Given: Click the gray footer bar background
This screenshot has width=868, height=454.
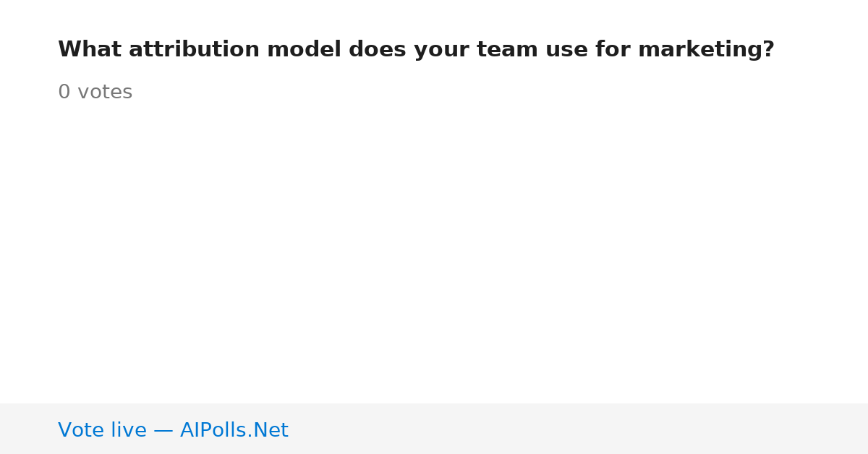Looking at the screenshot, I should 579,429.
